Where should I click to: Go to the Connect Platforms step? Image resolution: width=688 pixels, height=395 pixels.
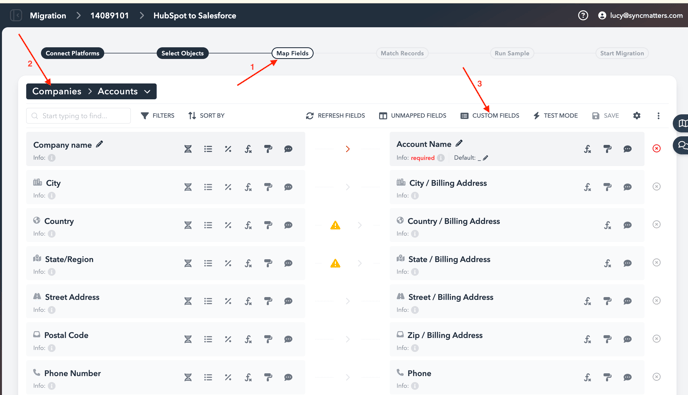(x=72, y=53)
